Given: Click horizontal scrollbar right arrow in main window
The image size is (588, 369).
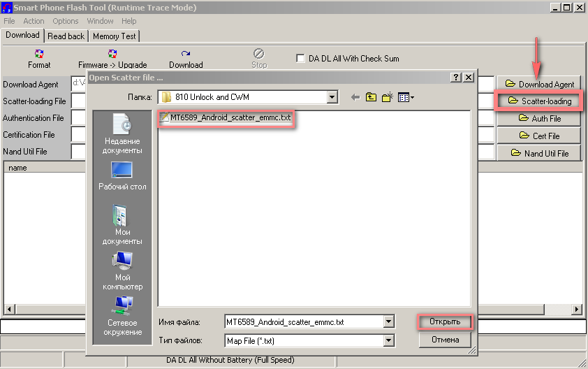Looking at the screenshot, I should pos(577,310).
